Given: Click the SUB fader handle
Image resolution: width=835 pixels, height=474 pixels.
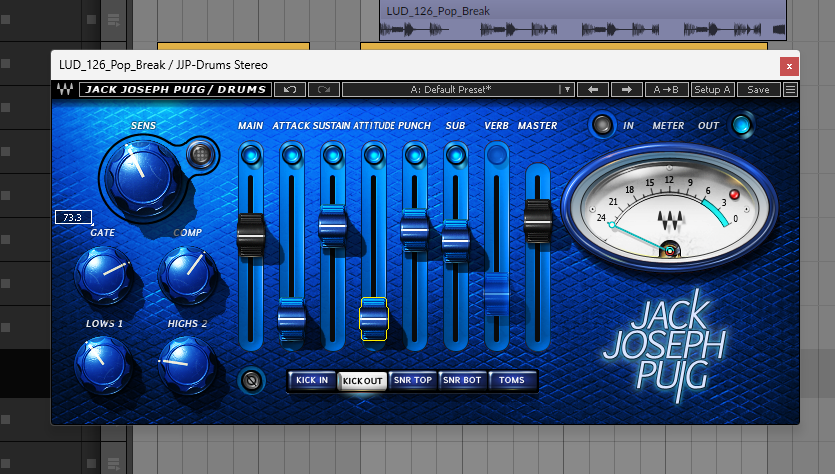Looking at the screenshot, I should point(456,241).
